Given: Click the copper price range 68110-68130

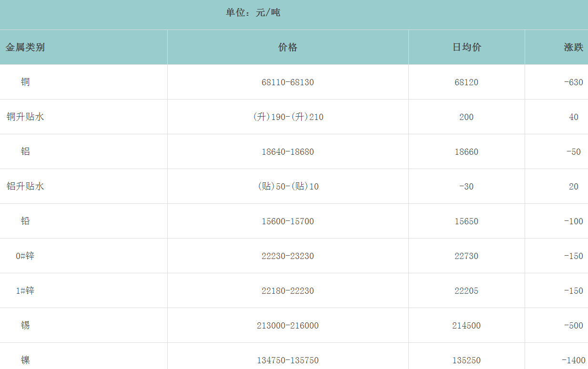Looking at the screenshot, I should [x=288, y=82].
